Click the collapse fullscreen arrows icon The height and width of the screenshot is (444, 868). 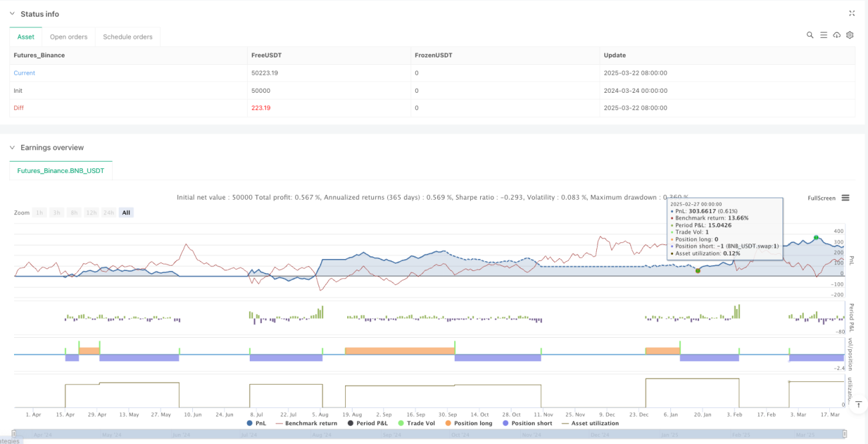tap(851, 13)
